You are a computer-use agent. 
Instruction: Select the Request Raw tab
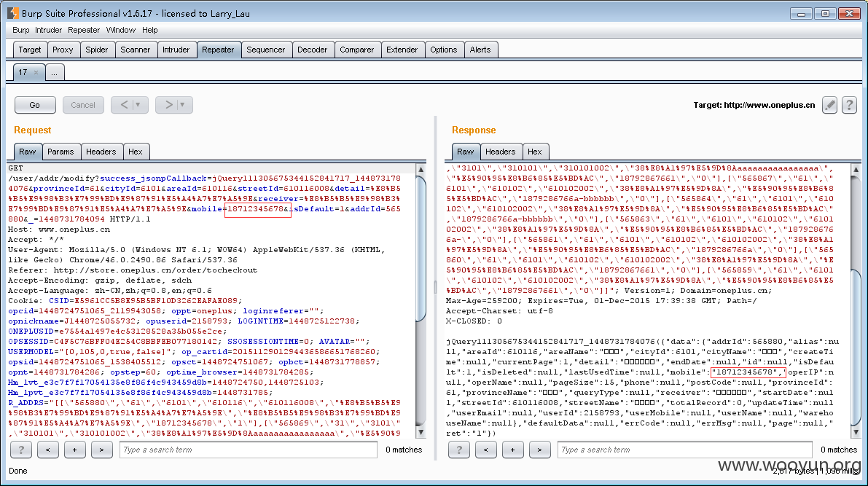pos(27,152)
